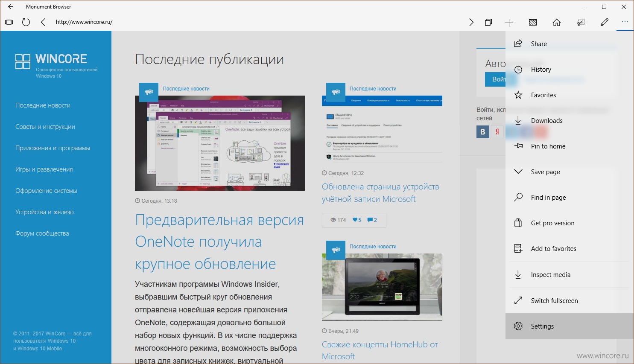The image size is (634, 364).
Task: Open Последние новости sidebar link
Action: coord(43,105)
